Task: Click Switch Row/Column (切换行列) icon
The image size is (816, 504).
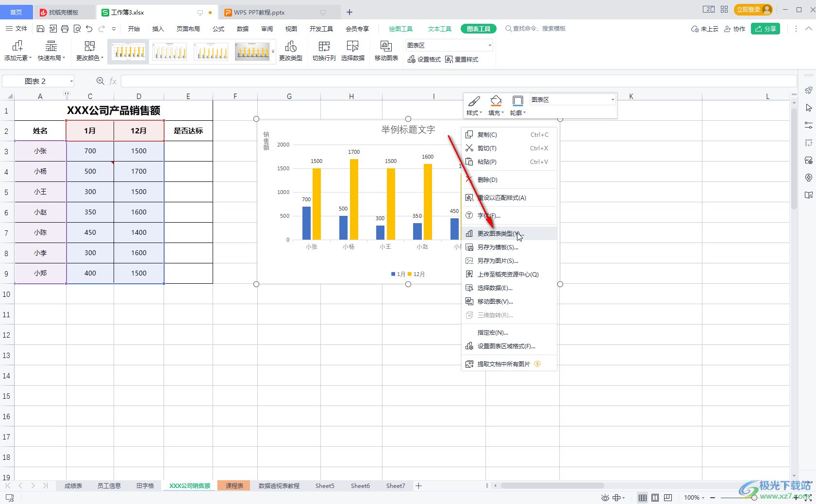Action: pyautogui.click(x=324, y=51)
